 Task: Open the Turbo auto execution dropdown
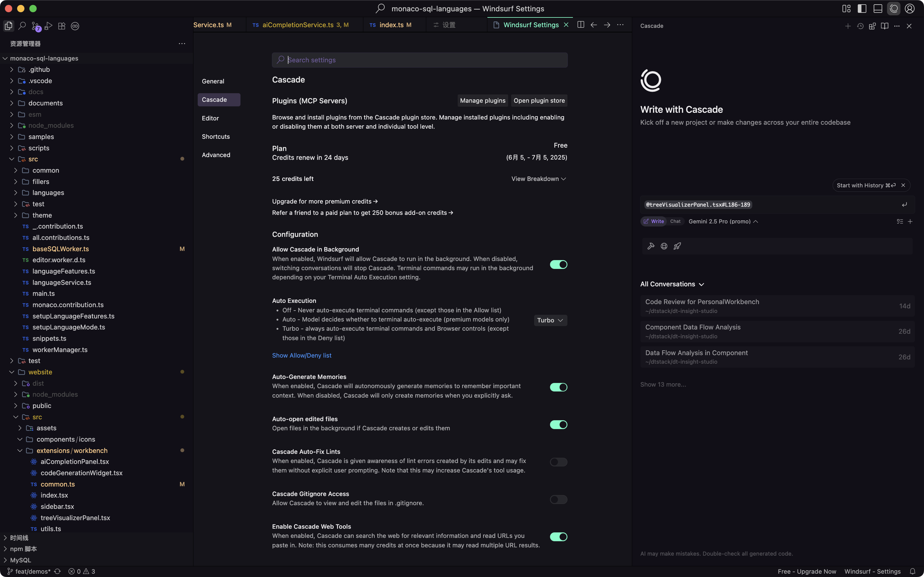pyautogui.click(x=550, y=320)
